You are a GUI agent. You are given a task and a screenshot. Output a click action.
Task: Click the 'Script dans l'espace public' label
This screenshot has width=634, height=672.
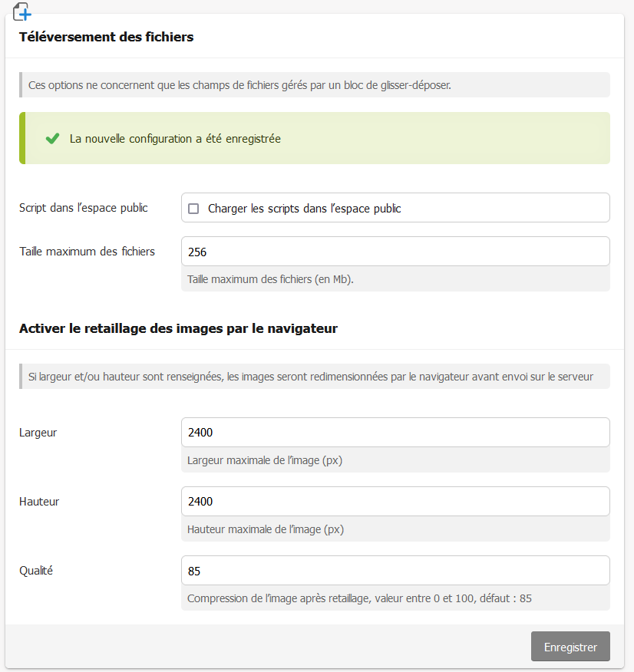pos(84,208)
